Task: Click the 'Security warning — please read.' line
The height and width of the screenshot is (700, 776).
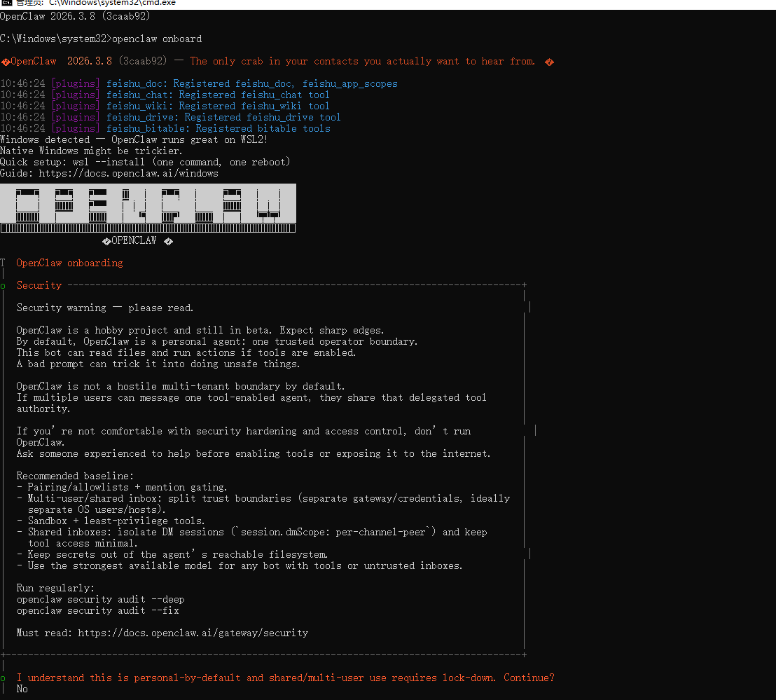Action: pyautogui.click(x=105, y=308)
